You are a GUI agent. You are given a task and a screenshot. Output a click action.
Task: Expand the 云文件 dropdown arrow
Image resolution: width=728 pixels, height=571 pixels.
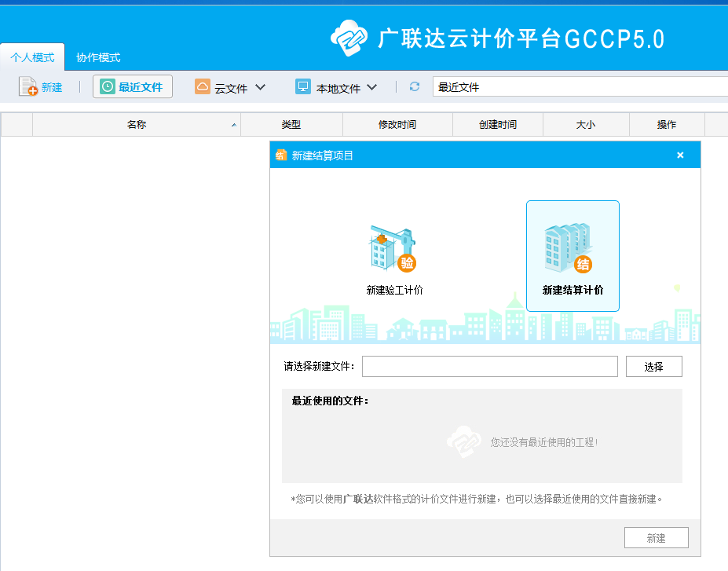[261, 87]
